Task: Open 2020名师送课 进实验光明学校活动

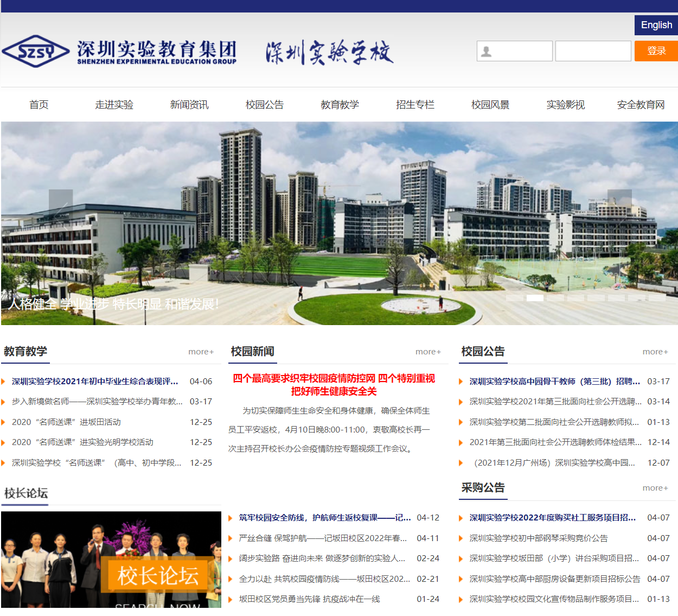Action: (82, 442)
